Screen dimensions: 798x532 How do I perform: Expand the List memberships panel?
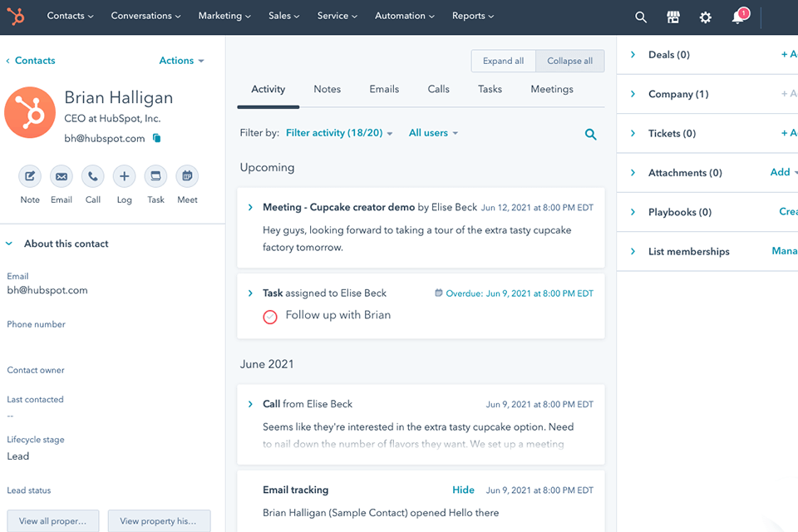[x=633, y=252]
